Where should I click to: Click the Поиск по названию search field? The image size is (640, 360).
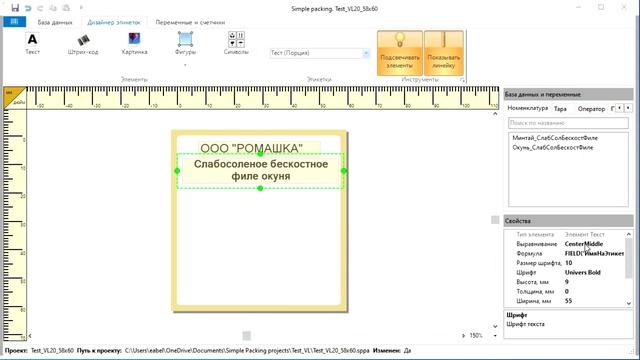568,123
